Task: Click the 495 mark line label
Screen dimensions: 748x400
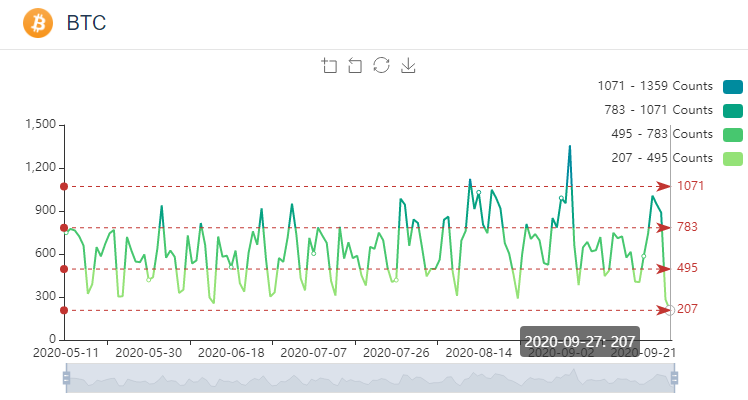Action: pyautogui.click(x=687, y=268)
